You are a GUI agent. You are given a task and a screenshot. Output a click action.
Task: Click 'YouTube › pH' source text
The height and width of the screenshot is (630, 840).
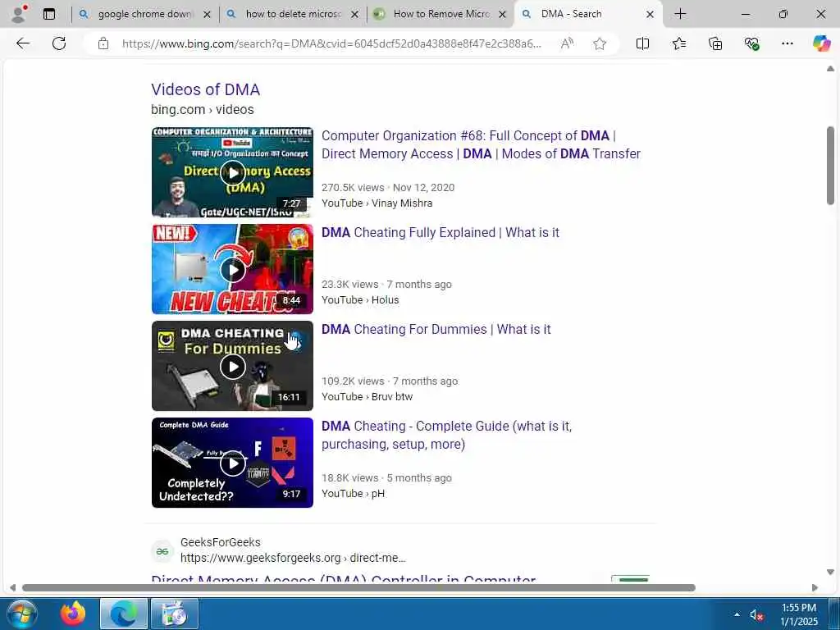[353, 493]
